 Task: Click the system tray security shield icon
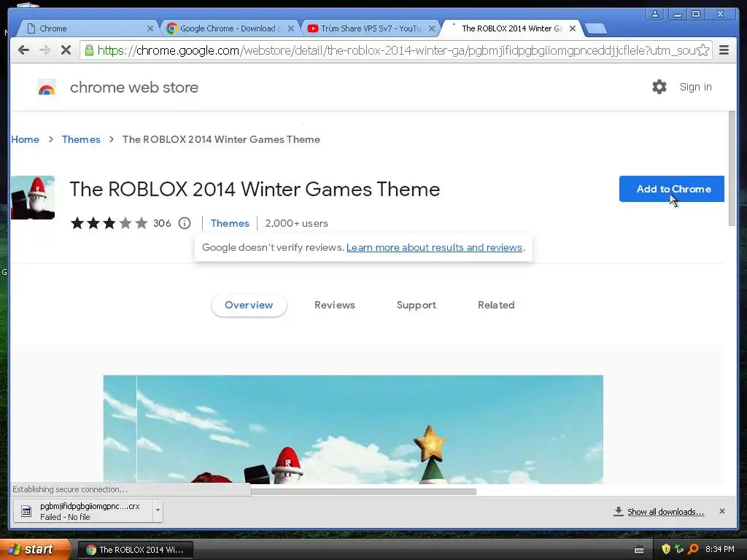point(666,549)
